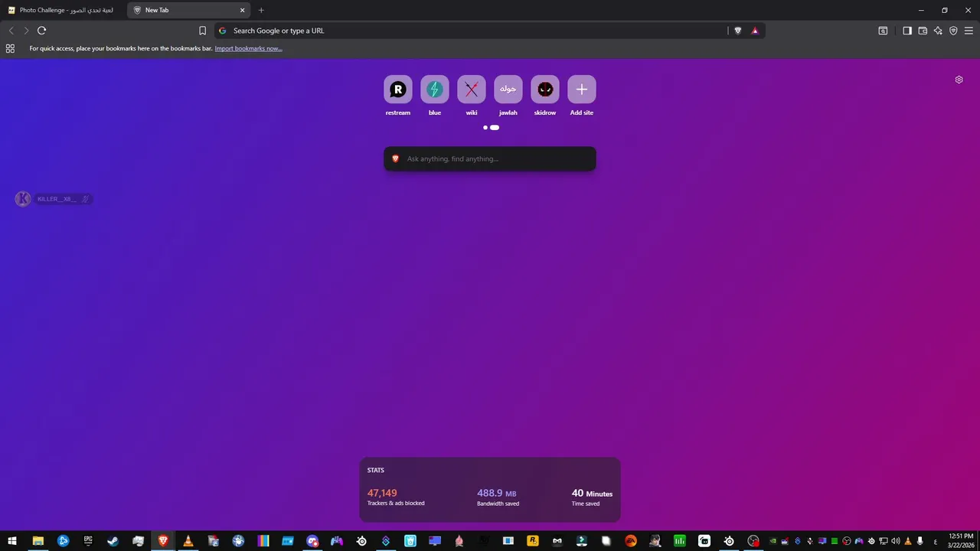Open microphone icon in system tray
The width and height of the screenshot is (980, 551).
(x=920, y=541)
